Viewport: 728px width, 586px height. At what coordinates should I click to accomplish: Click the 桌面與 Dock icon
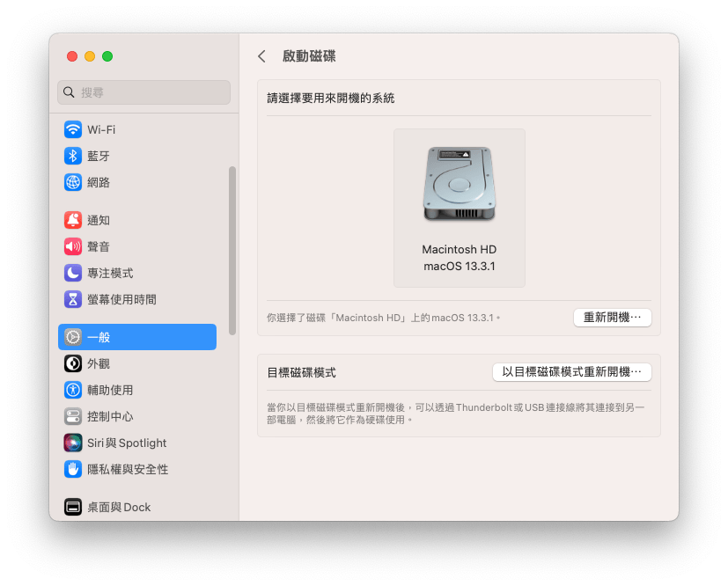coord(73,507)
